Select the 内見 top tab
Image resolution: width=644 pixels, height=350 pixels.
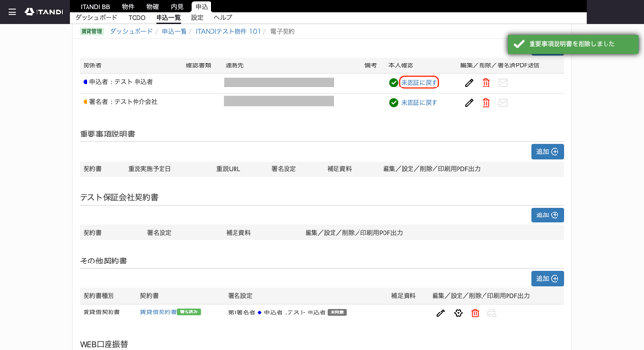(177, 6)
